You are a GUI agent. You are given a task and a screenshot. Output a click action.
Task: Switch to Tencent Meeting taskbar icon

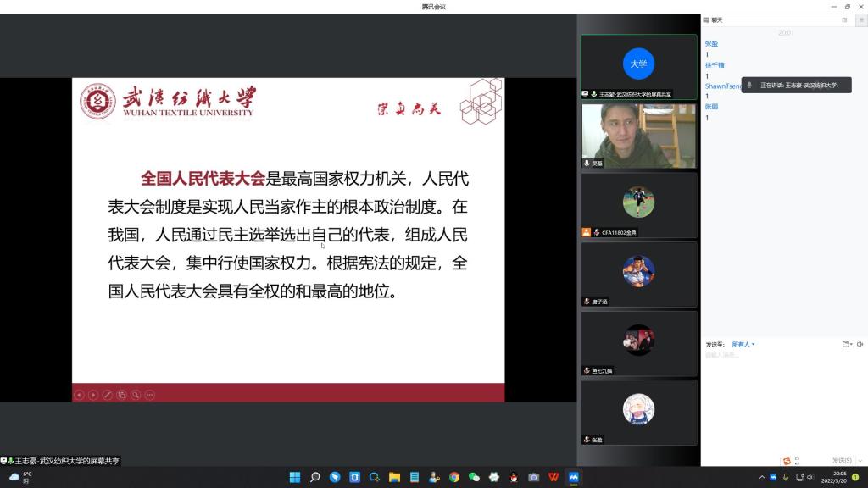574,477
